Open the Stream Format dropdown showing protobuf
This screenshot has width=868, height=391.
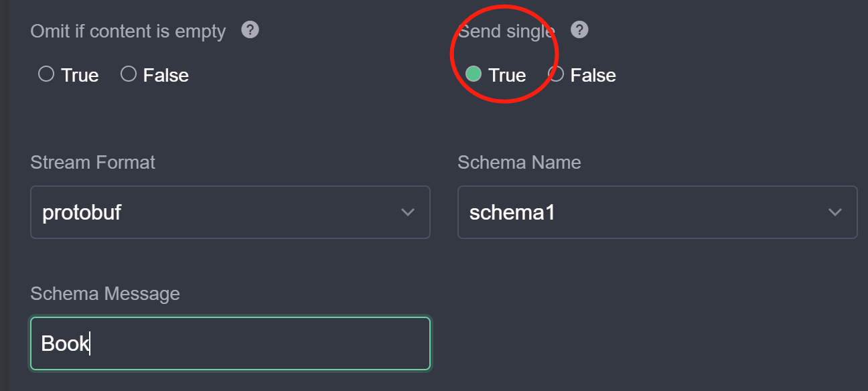click(x=230, y=212)
